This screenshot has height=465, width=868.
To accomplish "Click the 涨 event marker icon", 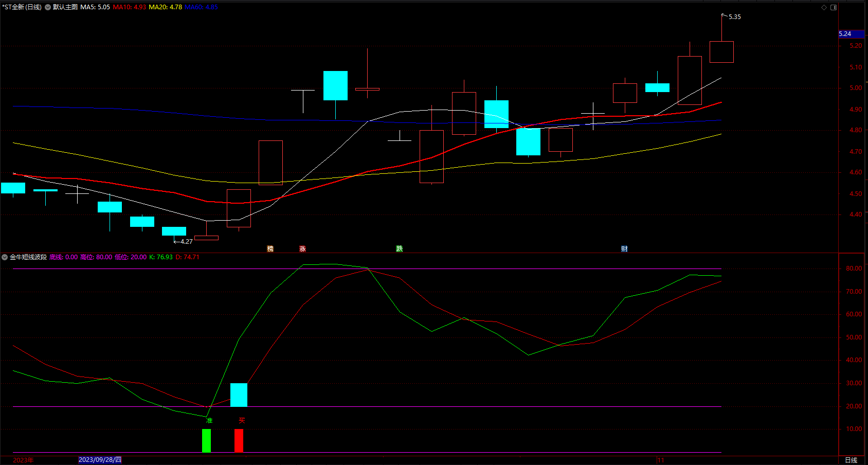I will (x=303, y=249).
